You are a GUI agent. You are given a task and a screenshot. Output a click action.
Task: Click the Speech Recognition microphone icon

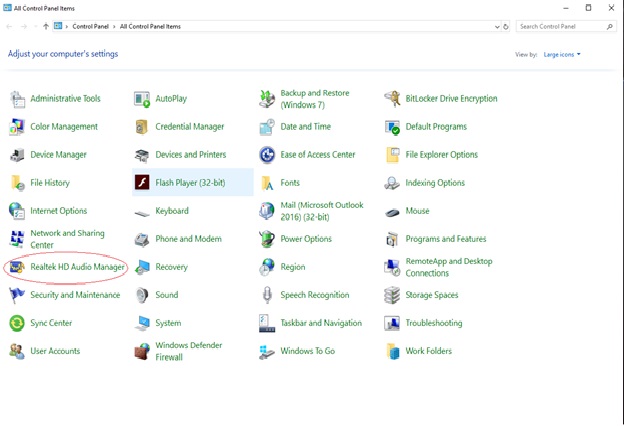pos(267,295)
